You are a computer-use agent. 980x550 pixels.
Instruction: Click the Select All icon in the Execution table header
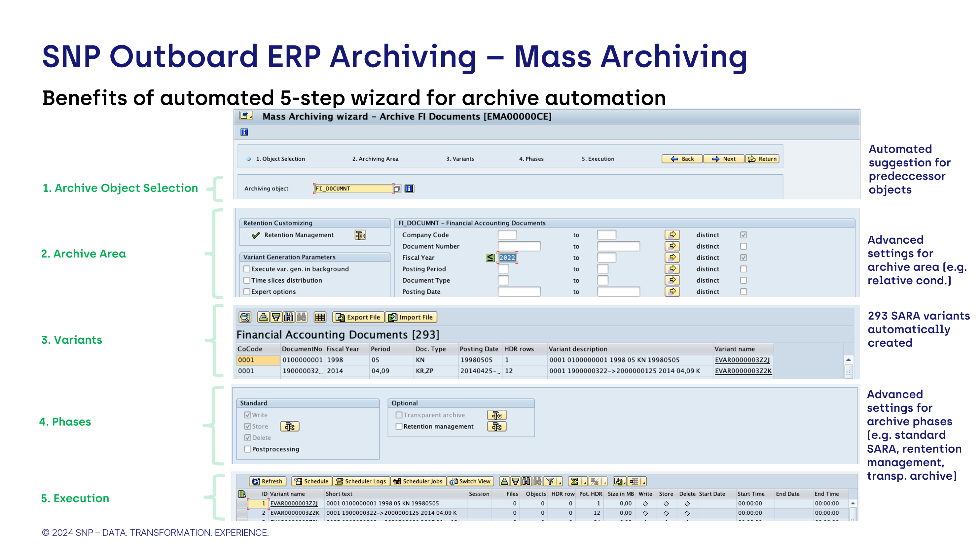coord(242,494)
